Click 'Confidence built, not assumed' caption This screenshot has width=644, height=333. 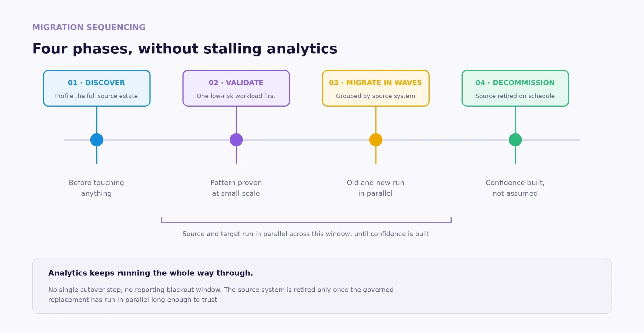click(x=515, y=188)
